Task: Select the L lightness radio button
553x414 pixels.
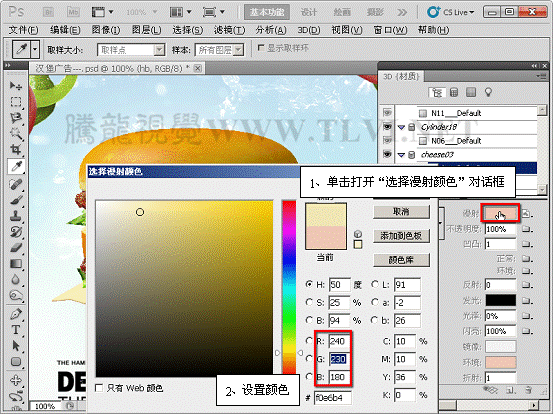Action: [x=375, y=284]
